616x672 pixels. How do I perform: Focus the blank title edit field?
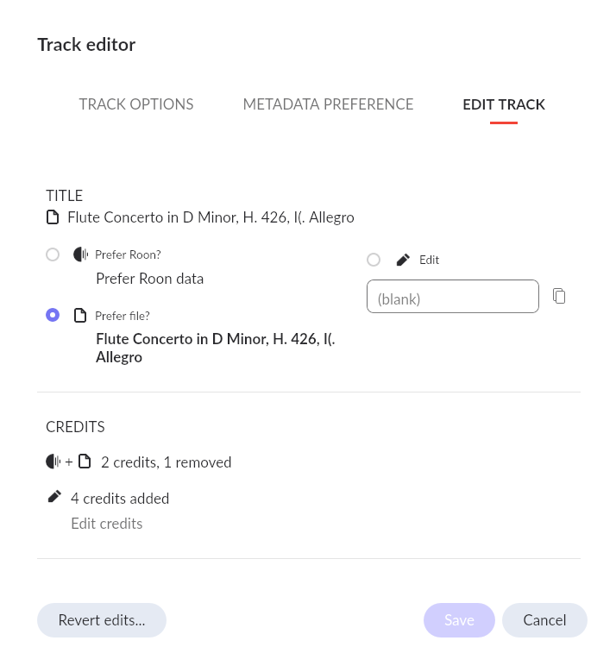pos(452,297)
